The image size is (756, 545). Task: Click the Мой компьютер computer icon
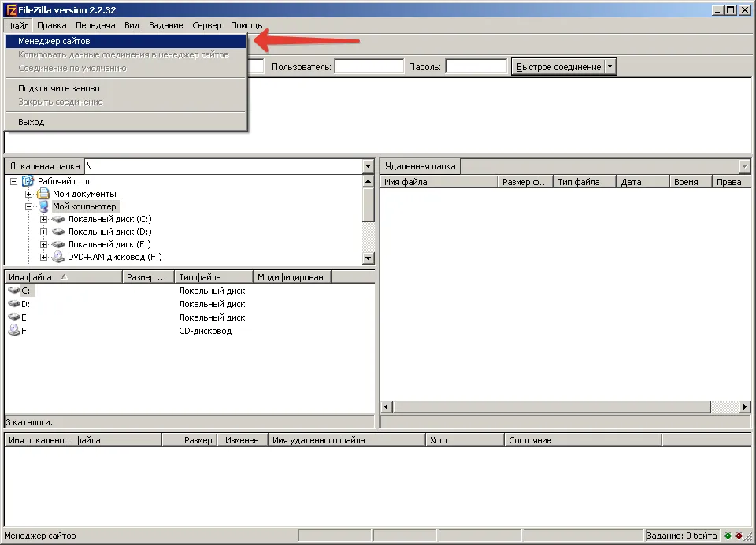pyautogui.click(x=43, y=206)
